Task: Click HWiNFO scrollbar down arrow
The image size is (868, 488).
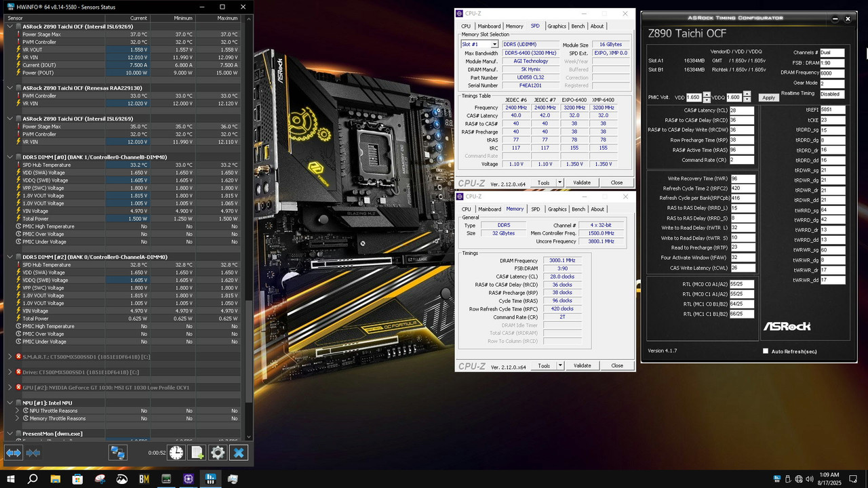Action: [250, 437]
